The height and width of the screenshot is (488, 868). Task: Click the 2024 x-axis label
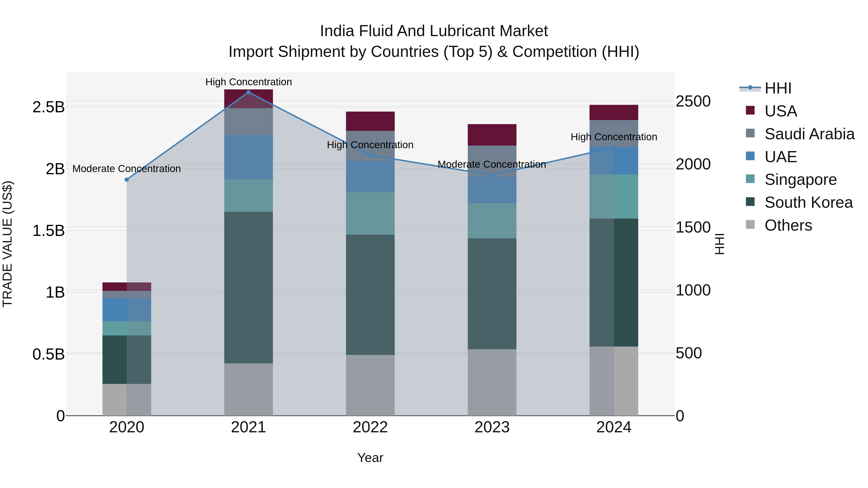coord(614,427)
